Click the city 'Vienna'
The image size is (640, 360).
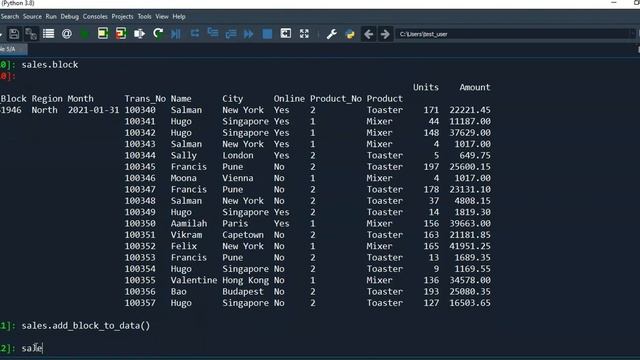click(238, 178)
